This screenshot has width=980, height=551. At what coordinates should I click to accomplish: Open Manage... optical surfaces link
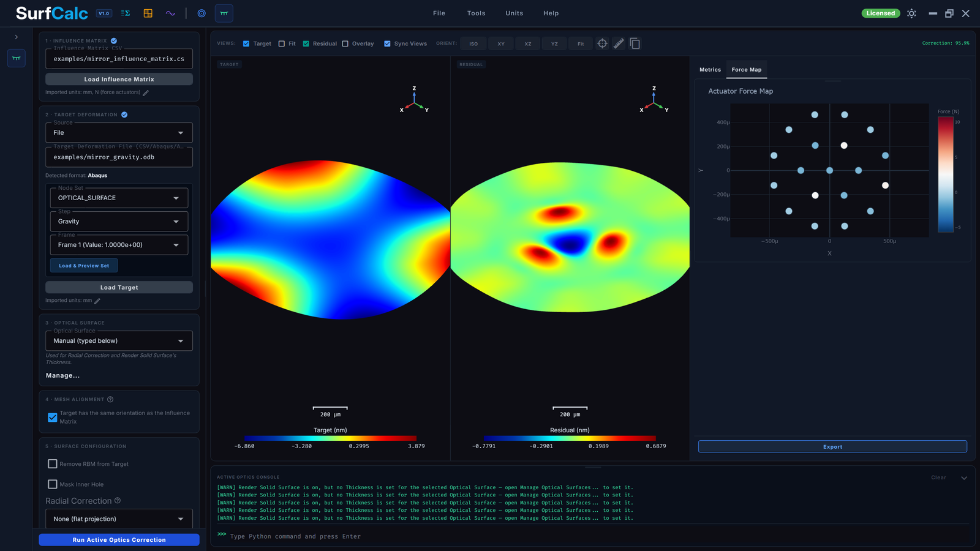62,376
